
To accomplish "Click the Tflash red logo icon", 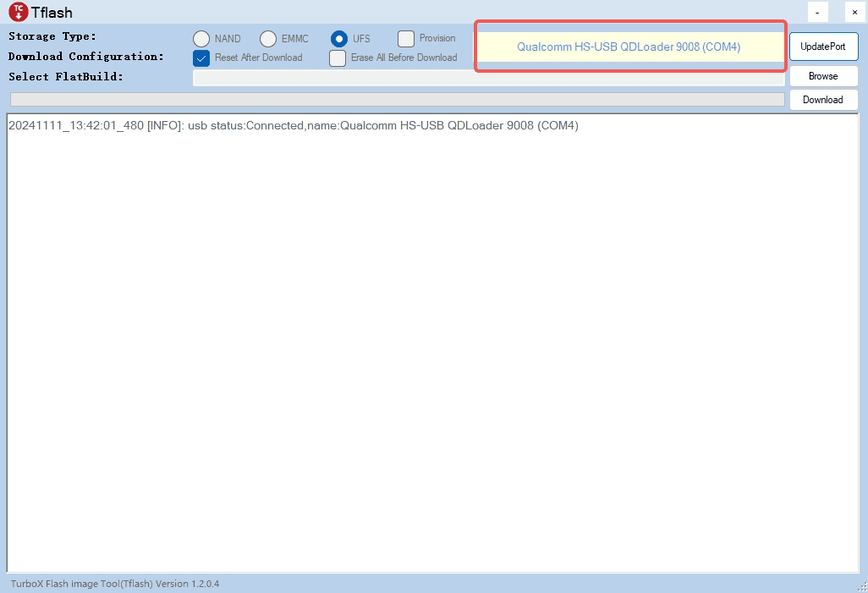I will coord(19,12).
